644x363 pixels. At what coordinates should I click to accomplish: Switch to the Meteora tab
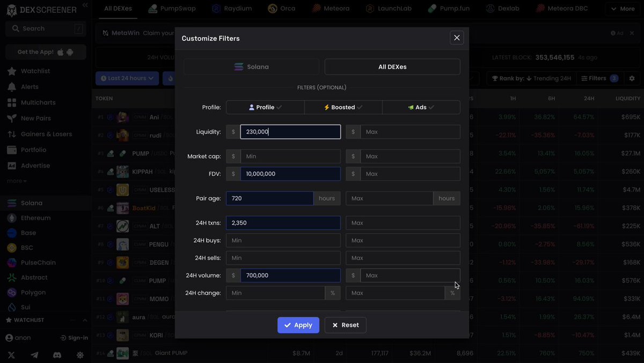click(x=331, y=9)
